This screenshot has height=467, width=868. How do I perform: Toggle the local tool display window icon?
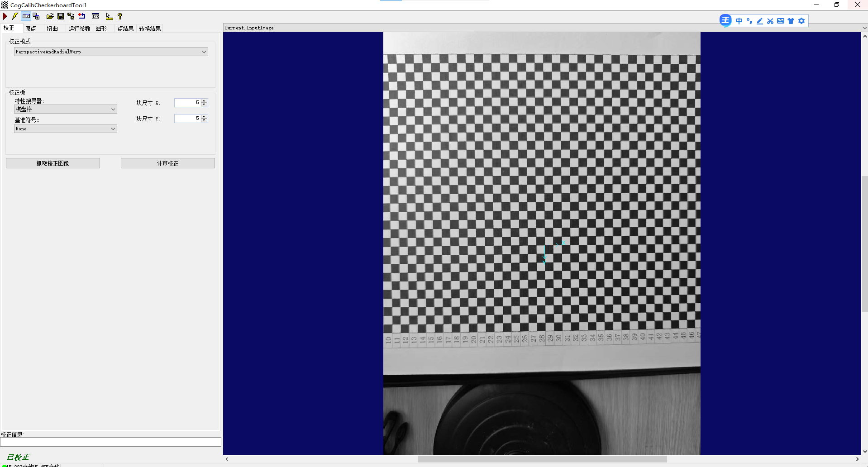(x=26, y=16)
